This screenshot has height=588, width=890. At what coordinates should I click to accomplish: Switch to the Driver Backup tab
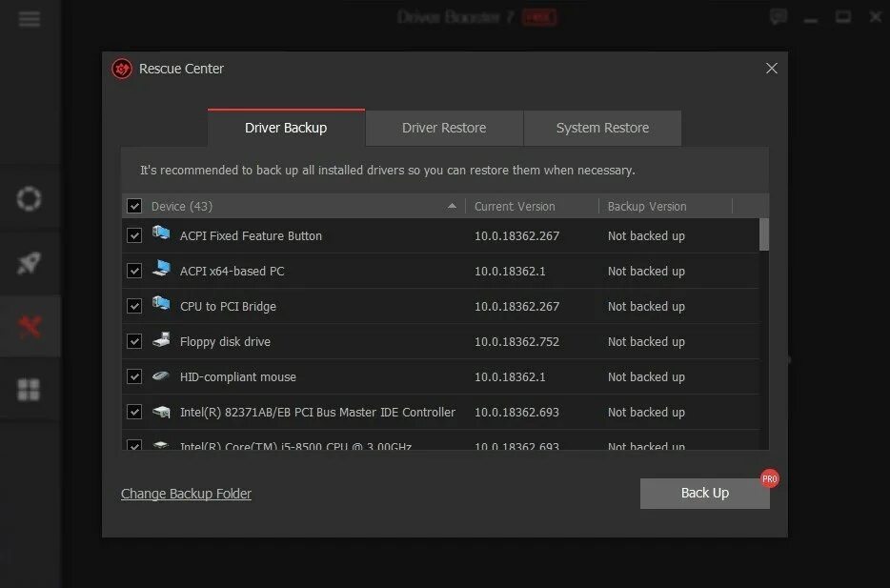286,128
